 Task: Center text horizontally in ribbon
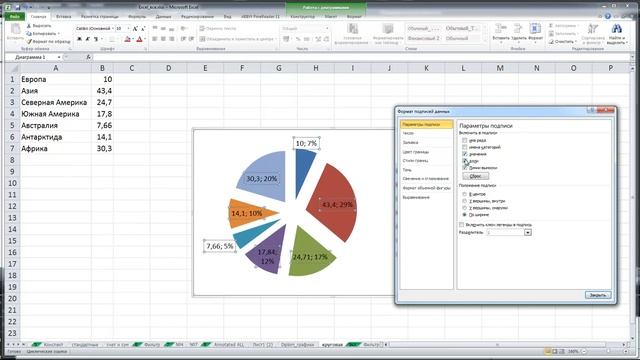(163, 39)
